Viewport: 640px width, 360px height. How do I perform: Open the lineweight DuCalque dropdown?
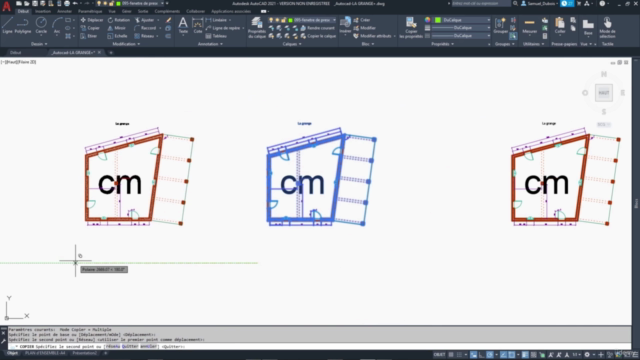point(461,28)
